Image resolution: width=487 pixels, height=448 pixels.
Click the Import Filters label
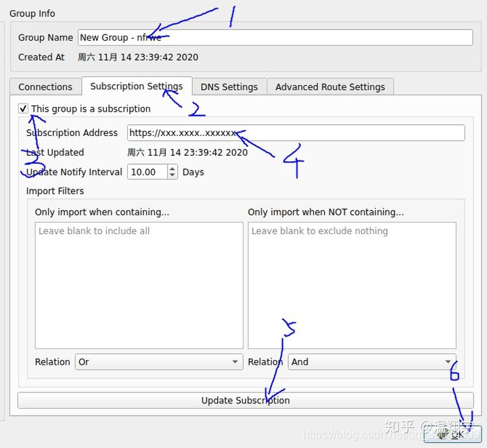tap(55, 191)
